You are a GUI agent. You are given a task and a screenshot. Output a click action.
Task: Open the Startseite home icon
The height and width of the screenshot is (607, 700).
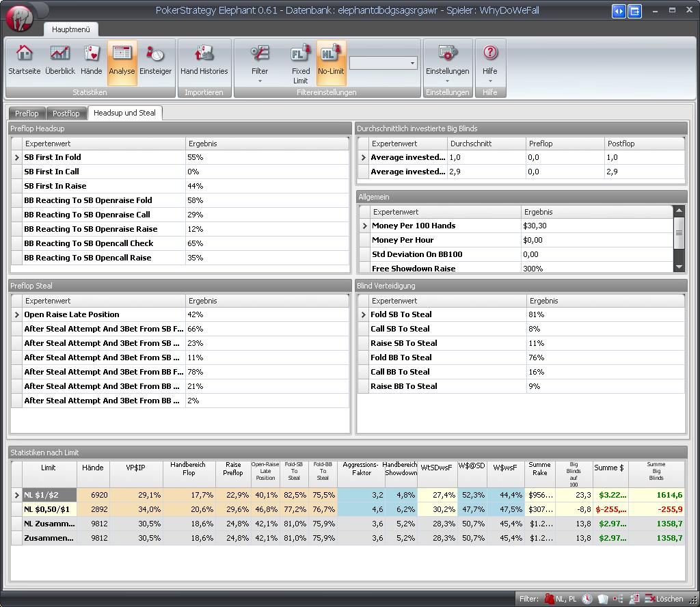24,60
